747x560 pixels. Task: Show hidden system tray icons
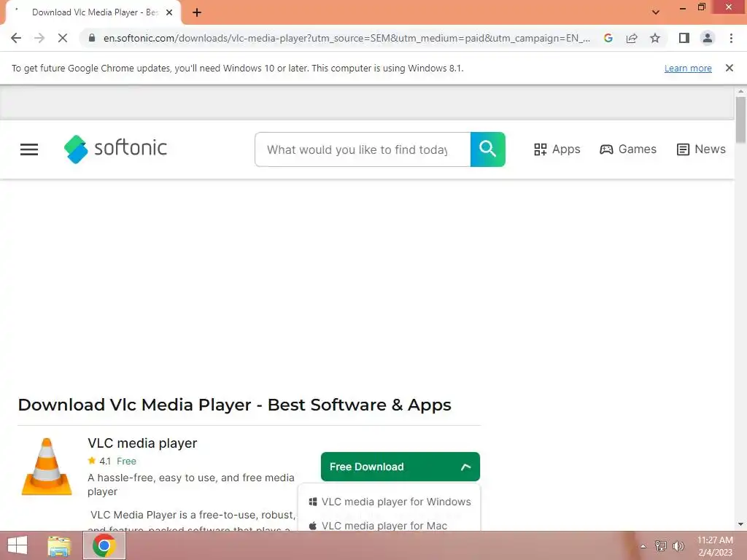click(643, 546)
